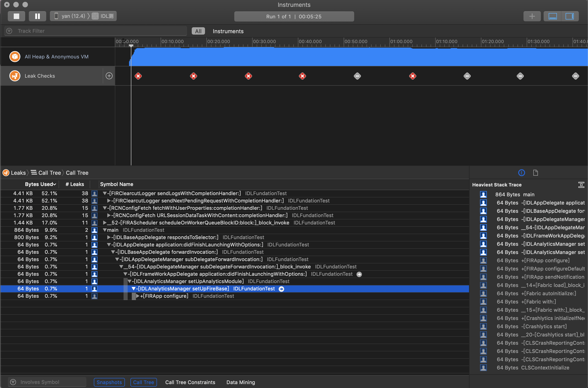Screen dimensions: 588x388
Task: Open the Run Info document icon
Action: [x=535, y=173]
